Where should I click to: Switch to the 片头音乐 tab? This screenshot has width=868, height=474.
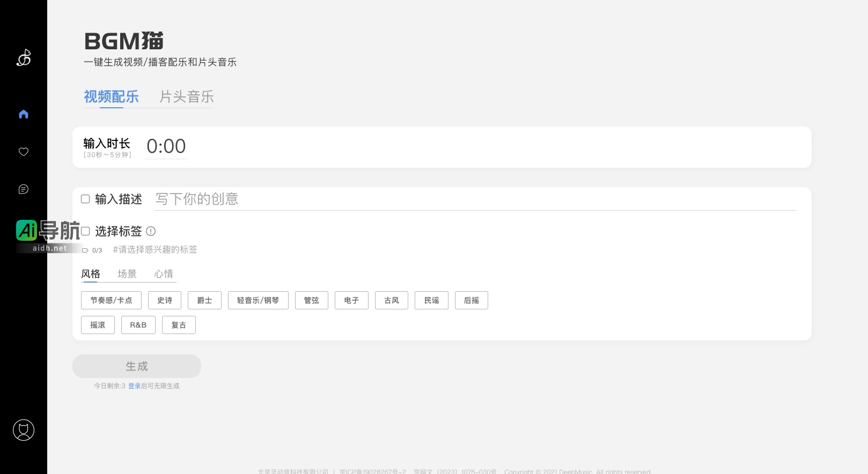tap(187, 97)
